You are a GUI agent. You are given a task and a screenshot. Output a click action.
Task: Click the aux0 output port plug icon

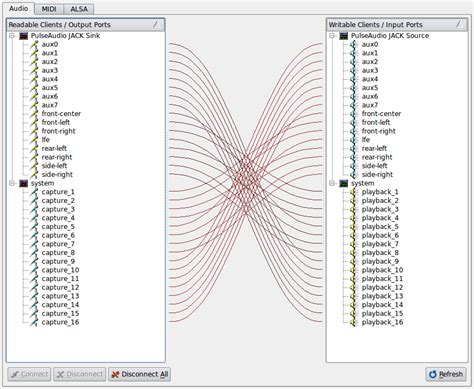point(34,44)
